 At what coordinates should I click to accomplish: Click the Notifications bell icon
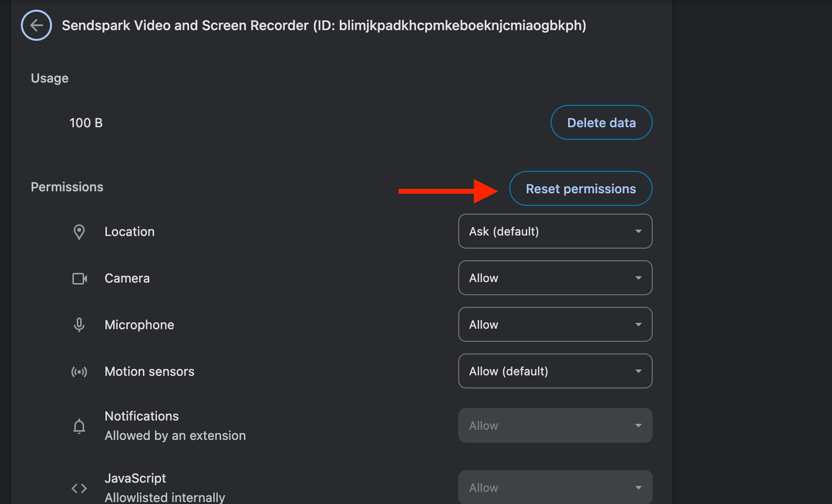click(x=79, y=426)
